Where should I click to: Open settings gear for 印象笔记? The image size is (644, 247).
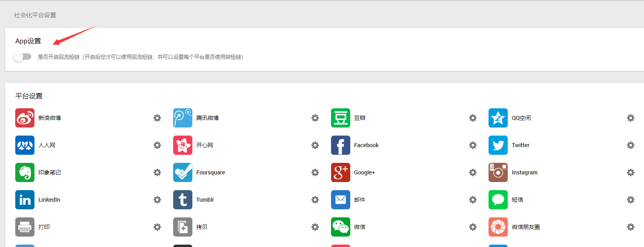[157, 172]
